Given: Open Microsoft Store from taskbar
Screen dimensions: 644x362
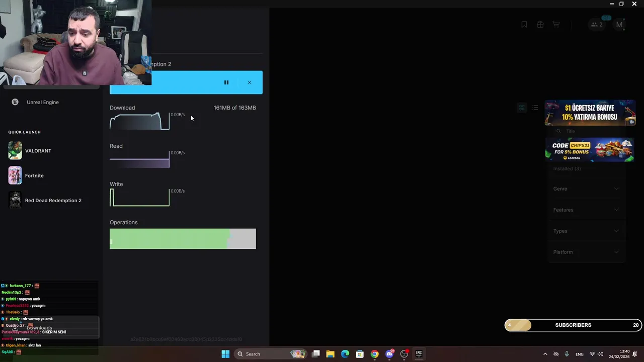Looking at the screenshot, I should click(x=360, y=354).
